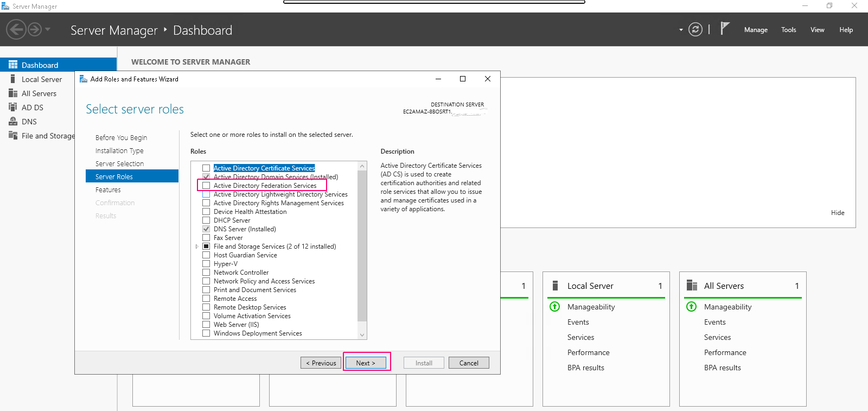Viewport: 868px width, 411px height.
Task: Select the File and Storage sidebar icon
Action: click(x=13, y=135)
